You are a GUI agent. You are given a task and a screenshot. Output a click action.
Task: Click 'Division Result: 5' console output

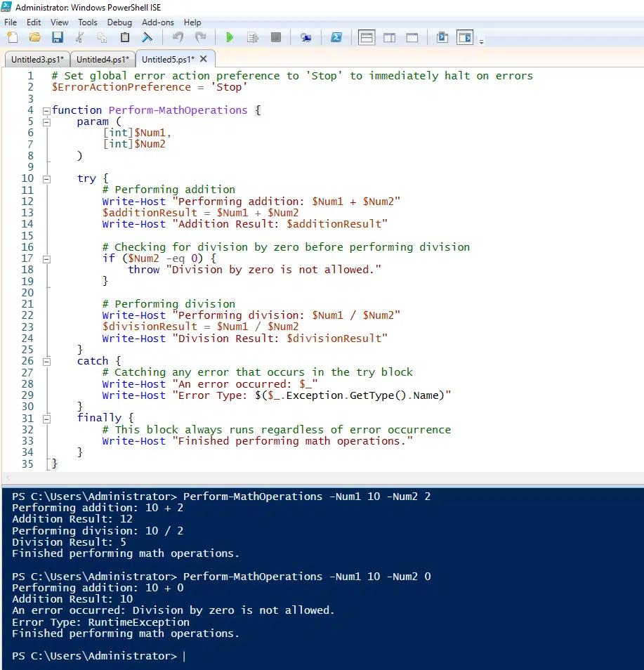coord(70,542)
